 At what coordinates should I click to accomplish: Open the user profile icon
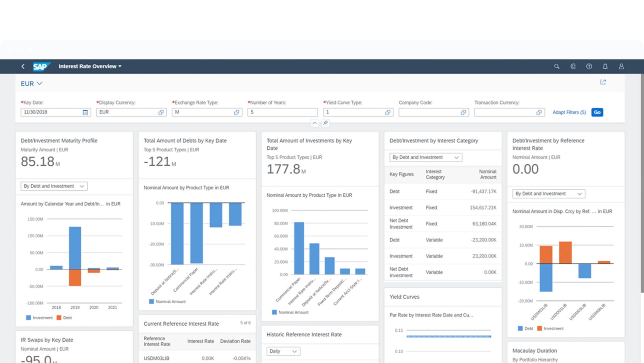(621, 66)
